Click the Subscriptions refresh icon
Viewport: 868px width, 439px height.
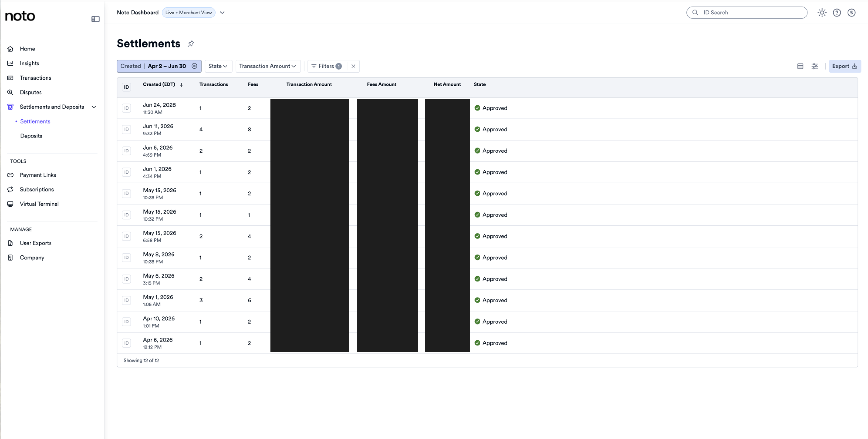click(x=10, y=189)
